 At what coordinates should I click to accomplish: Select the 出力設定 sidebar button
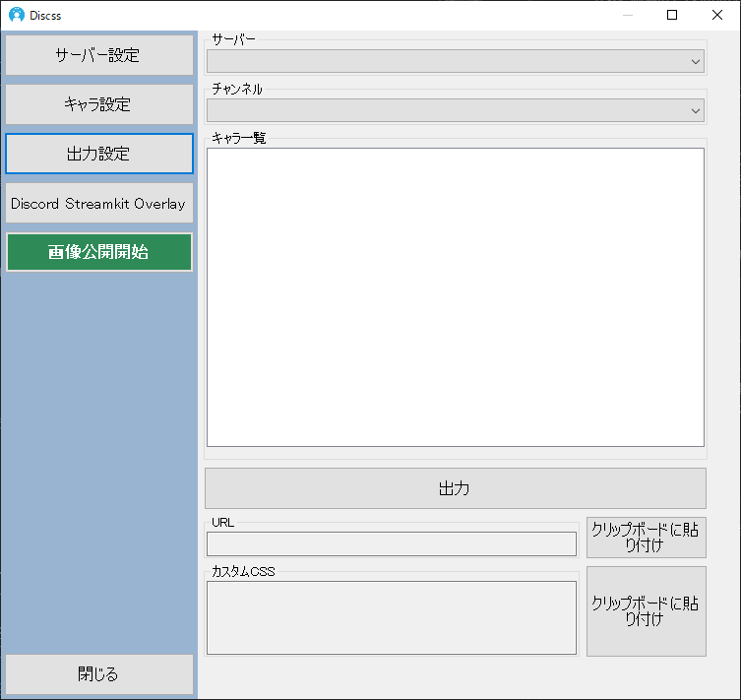point(99,154)
